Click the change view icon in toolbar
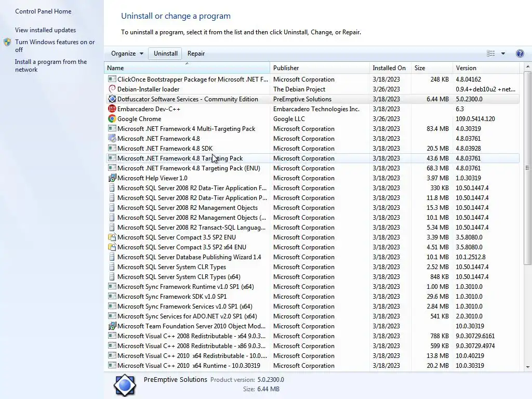This screenshot has width=532, height=399. click(490, 54)
